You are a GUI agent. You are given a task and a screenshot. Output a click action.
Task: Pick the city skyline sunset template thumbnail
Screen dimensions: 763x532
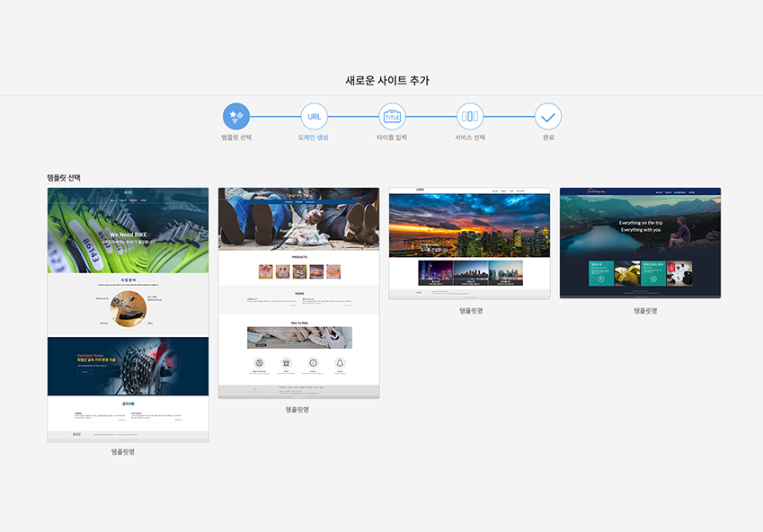pyautogui.click(x=470, y=244)
